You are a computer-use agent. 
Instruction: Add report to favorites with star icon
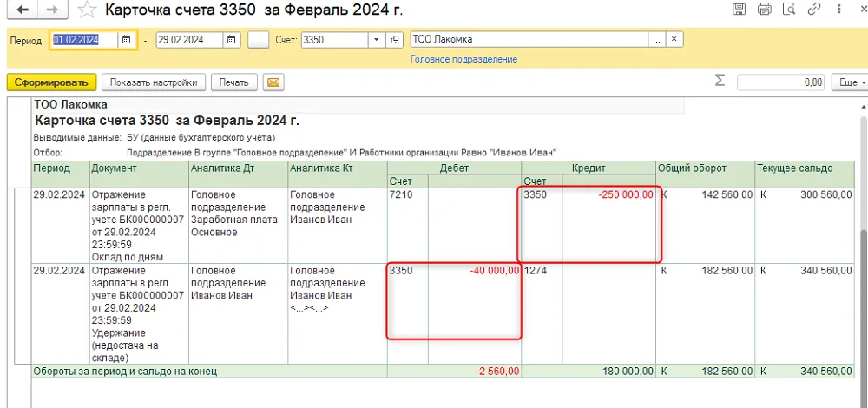point(85,10)
